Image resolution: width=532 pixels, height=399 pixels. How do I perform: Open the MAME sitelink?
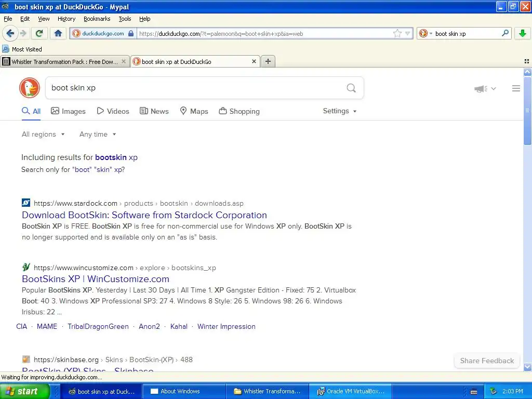47,326
